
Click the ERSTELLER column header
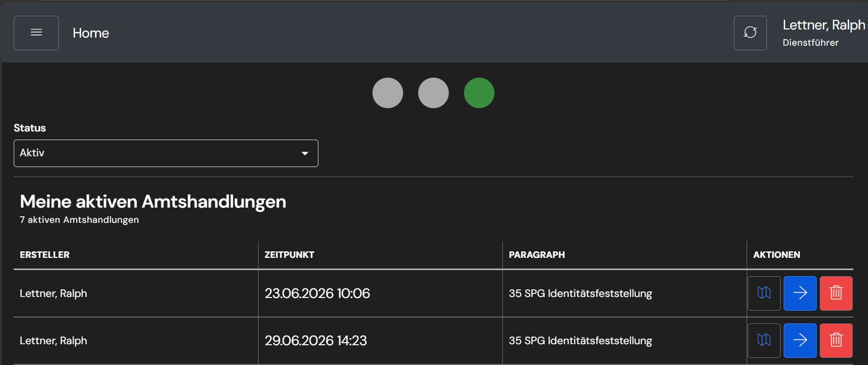pos(45,255)
